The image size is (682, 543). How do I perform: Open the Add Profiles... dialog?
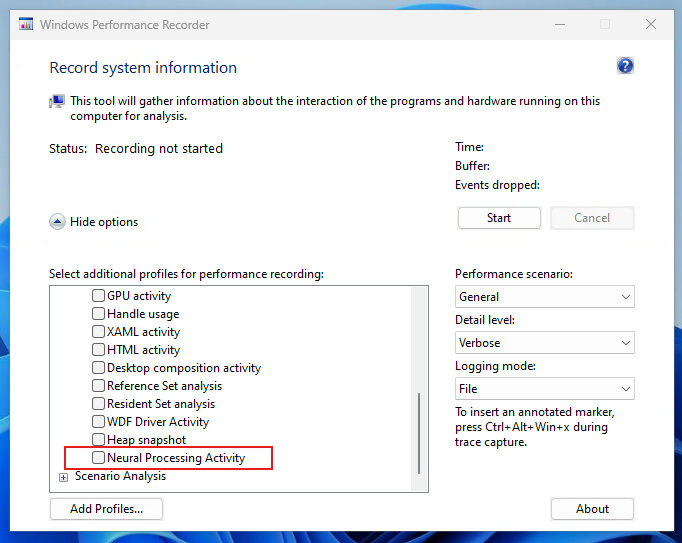coord(107,509)
